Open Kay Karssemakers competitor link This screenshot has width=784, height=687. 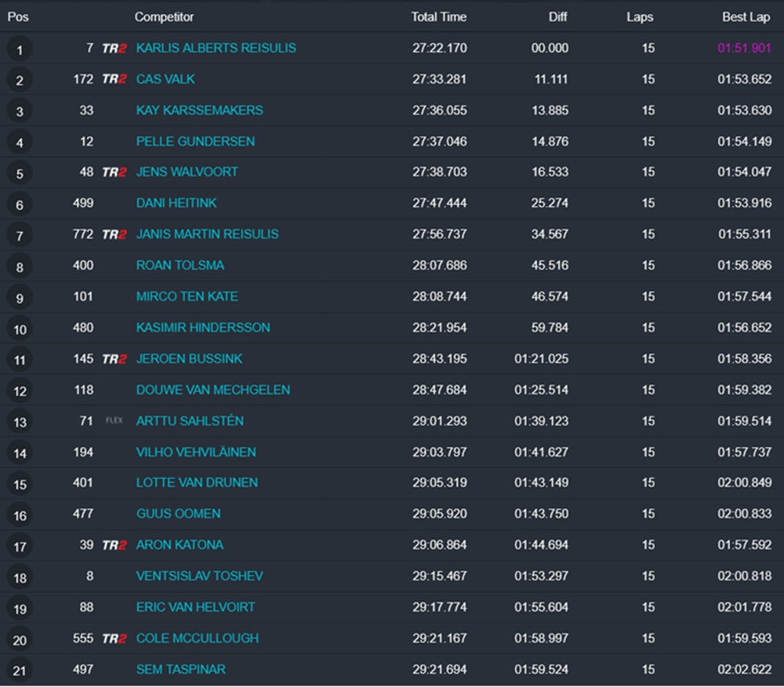click(x=199, y=111)
